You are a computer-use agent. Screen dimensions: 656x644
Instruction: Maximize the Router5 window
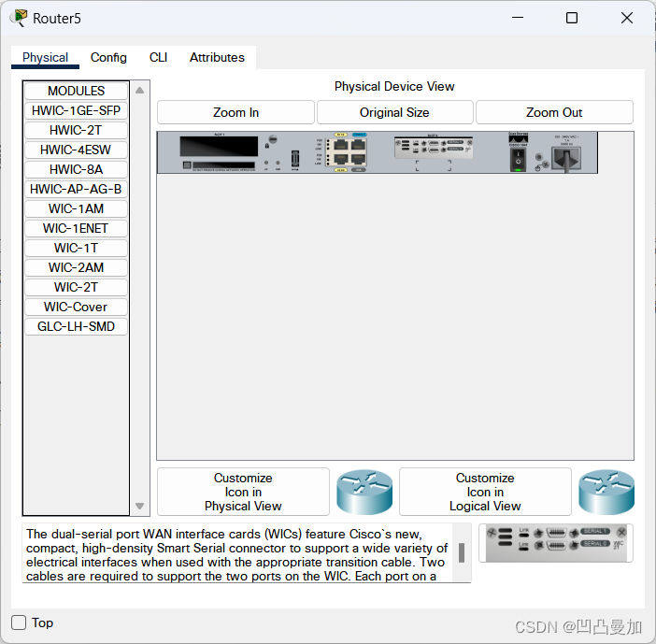click(x=572, y=18)
